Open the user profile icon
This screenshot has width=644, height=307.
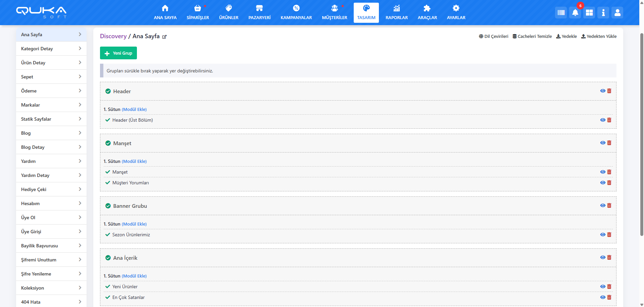point(617,13)
